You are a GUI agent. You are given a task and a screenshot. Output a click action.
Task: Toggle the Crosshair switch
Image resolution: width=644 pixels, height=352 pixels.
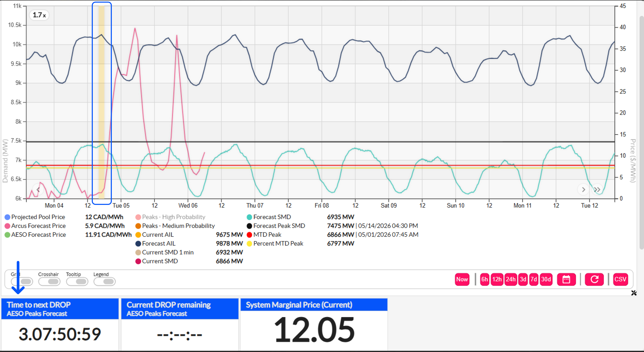click(49, 282)
